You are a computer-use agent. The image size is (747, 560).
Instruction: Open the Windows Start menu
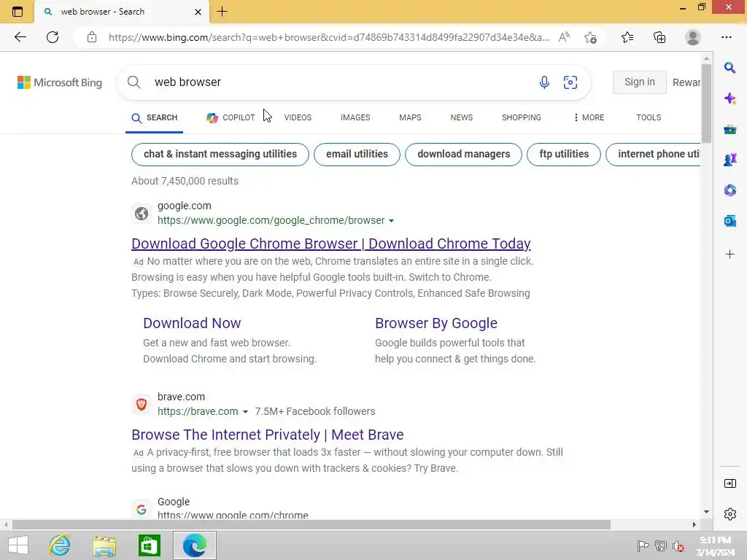pos(18,545)
